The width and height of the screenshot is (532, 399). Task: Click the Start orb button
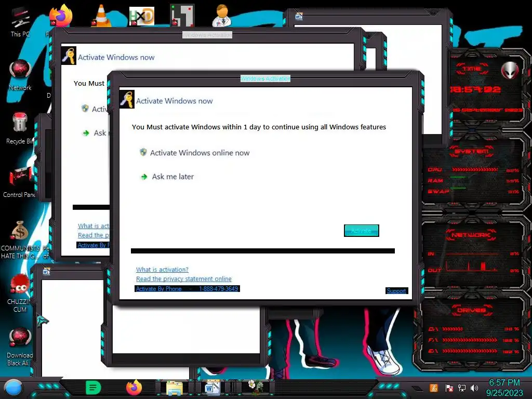pyautogui.click(x=14, y=388)
